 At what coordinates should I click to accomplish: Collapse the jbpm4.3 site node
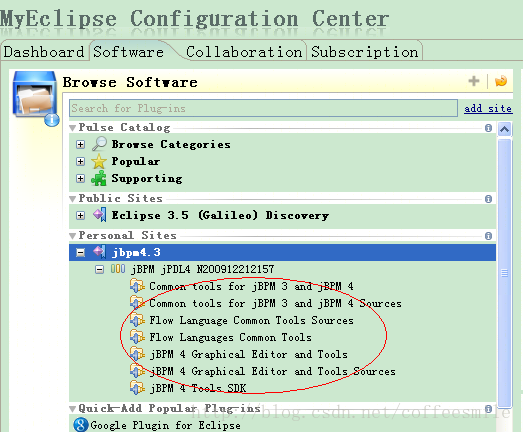(80, 253)
